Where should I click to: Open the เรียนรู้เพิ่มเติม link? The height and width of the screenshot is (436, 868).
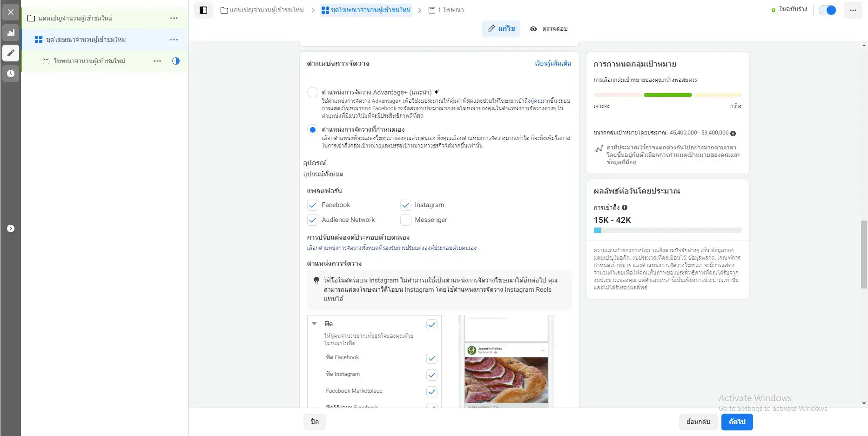[553, 63]
